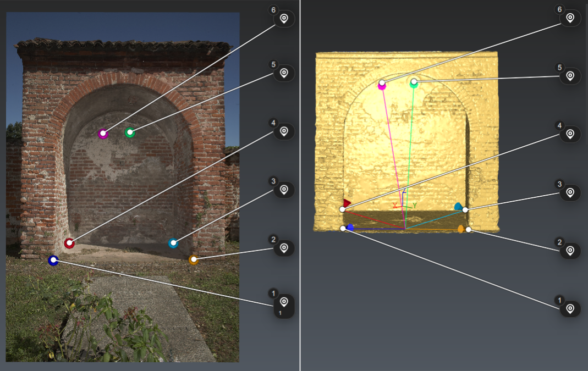This screenshot has width=588, height=371.
Task: Click the cyan marker on the photo wall base
Action: (173, 243)
